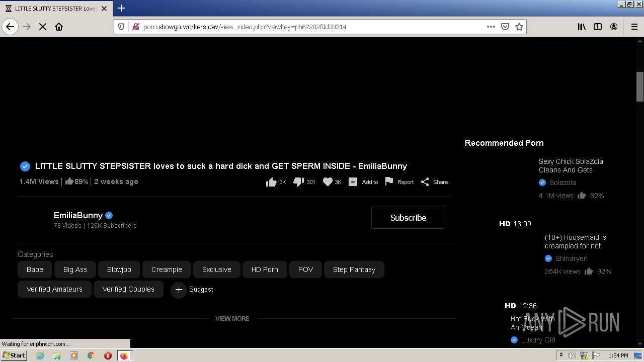Screen dimensions: 644x362
Task: Click the page vertical scrollbar thumb
Action: click(x=640, y=86)
